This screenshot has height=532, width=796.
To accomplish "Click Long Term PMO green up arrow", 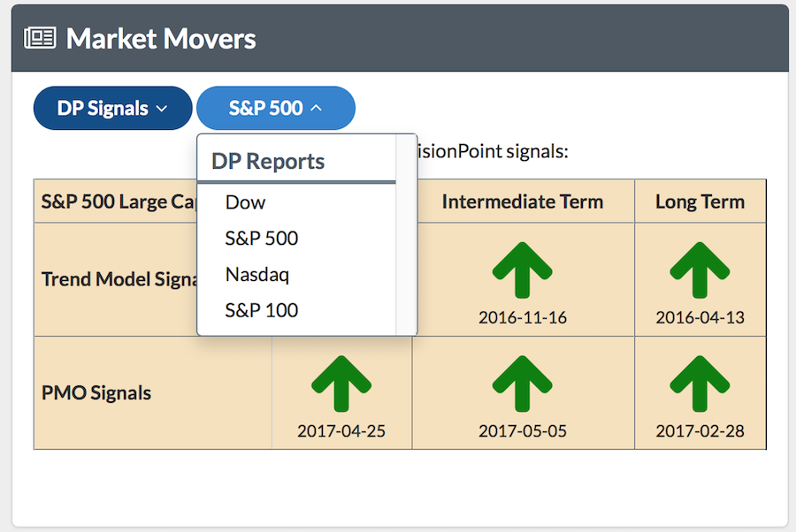I will [x=699, y=384].
